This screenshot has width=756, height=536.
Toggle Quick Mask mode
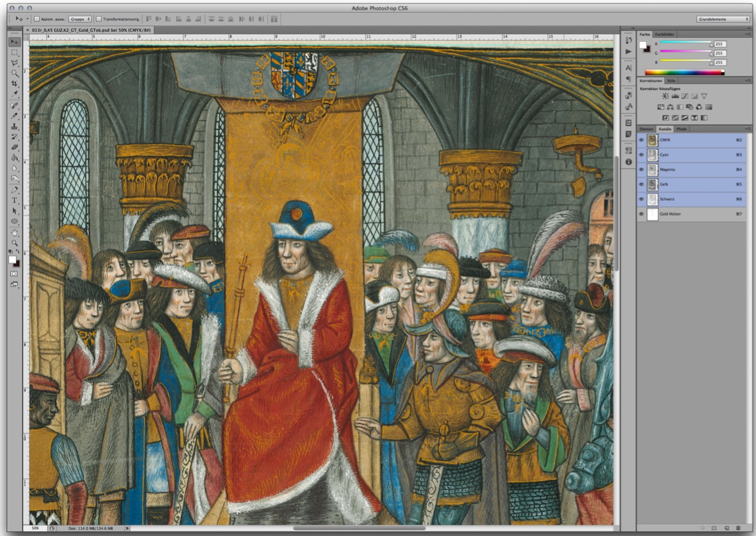pyautogui.click(x=15, y=274)
